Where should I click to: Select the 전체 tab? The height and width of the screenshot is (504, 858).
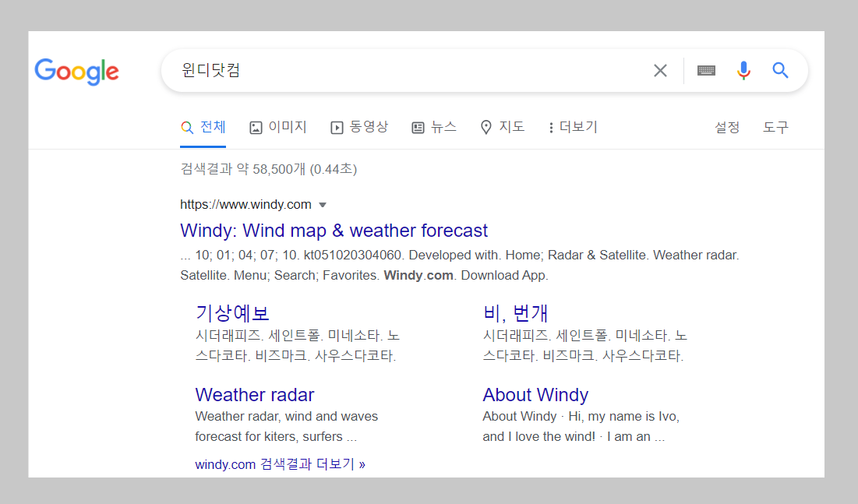203,128
